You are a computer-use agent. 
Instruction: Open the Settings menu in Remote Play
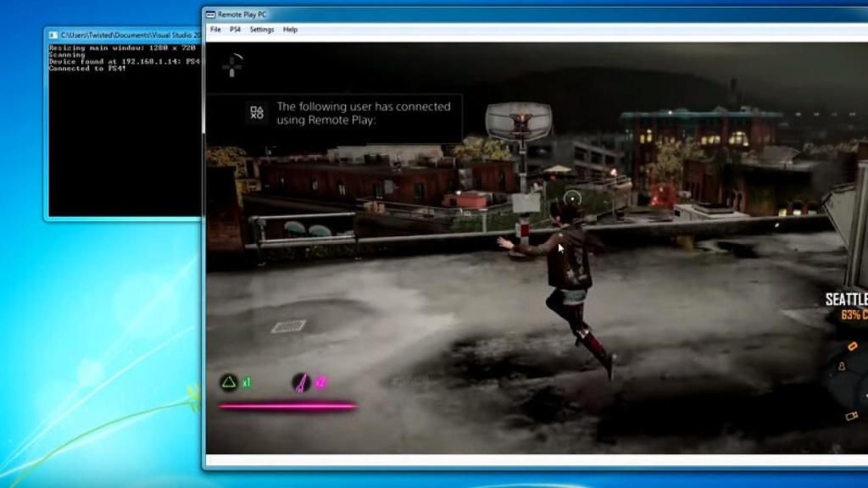click(x=262, y=30)
